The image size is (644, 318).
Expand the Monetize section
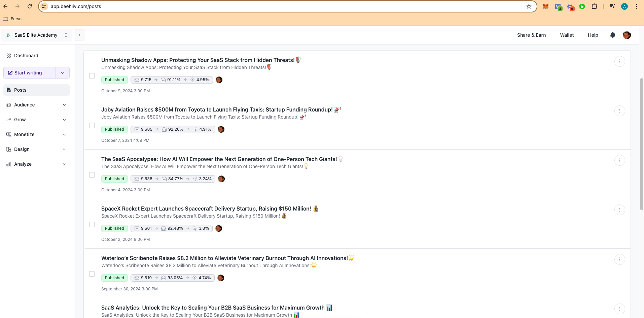(36, 134)
